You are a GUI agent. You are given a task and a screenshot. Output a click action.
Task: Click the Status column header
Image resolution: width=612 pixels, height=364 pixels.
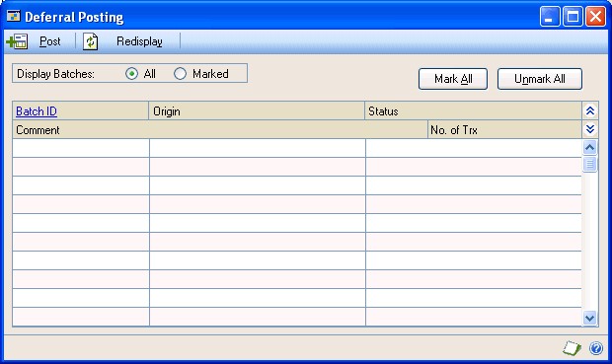[473, 111]
